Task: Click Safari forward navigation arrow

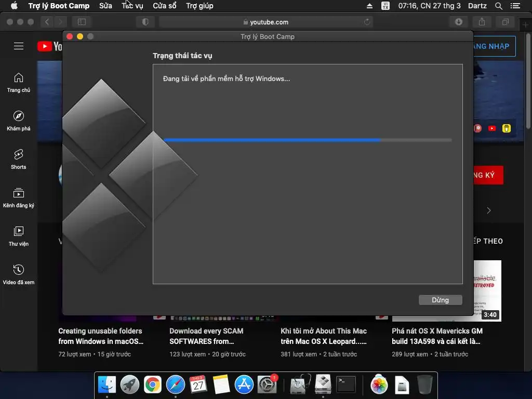Action: pos(60,22)
